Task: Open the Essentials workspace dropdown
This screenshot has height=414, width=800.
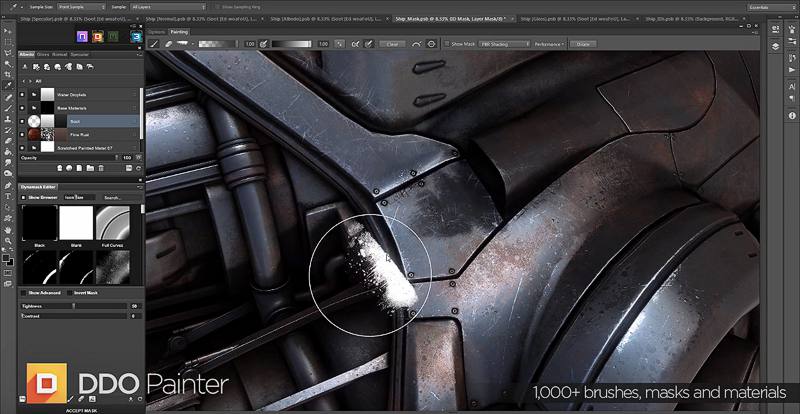Action: [770, 5]
